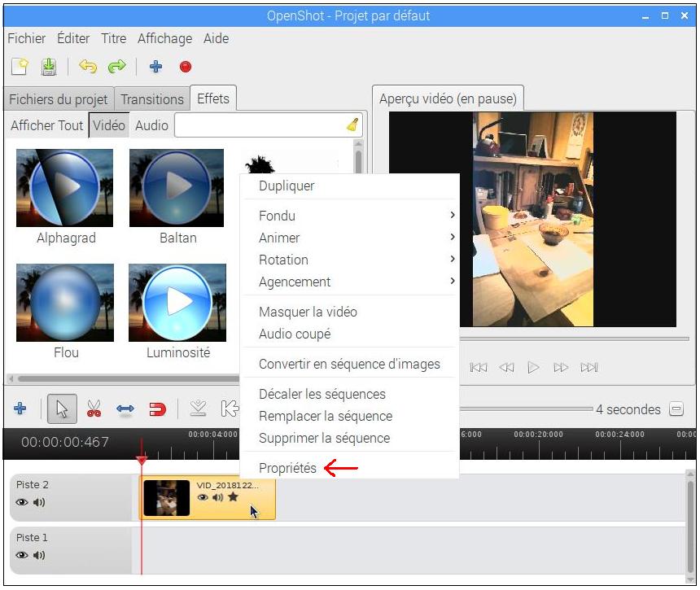This screenshot has height=590, width=700.
Task: Zoom out timeline with minus icon
Action: point(676,409)
